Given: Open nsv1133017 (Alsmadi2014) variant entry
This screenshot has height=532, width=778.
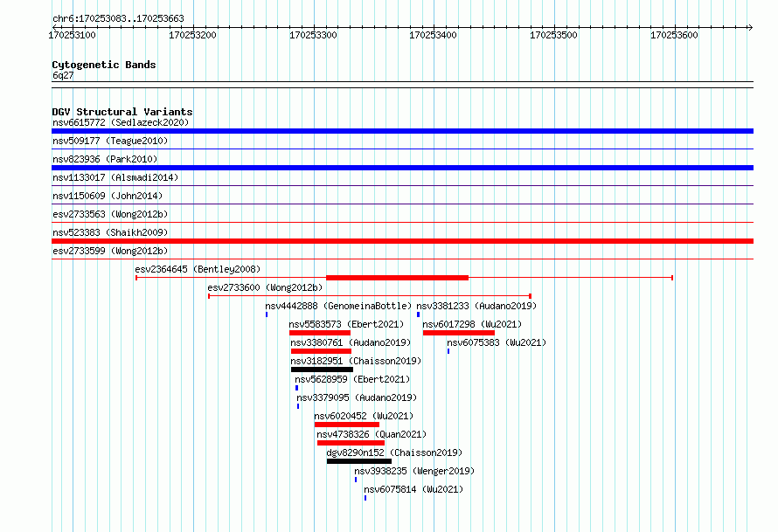Looking at the screenshot, I should pos(115,177).
